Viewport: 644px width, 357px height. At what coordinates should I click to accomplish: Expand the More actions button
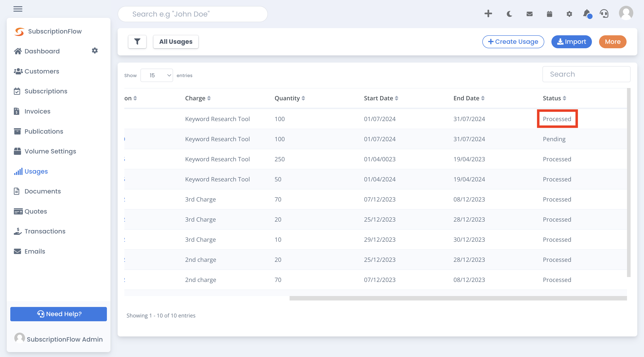click(x=612, y=42)
